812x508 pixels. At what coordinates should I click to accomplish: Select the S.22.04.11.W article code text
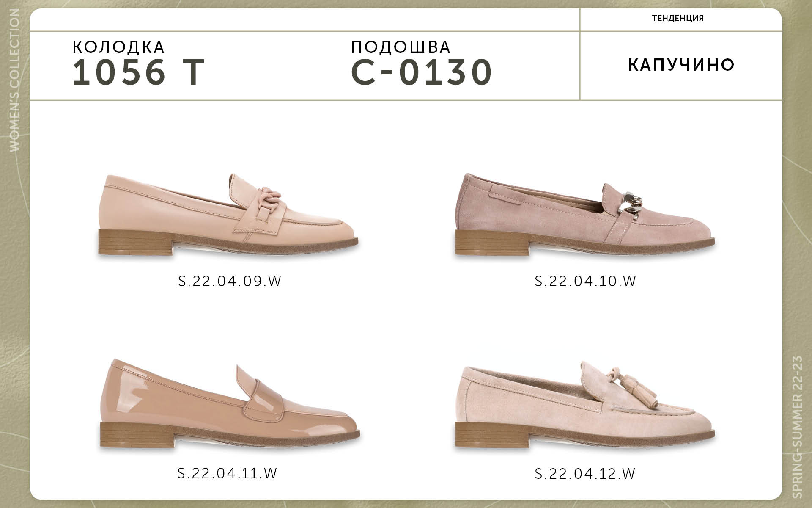228,473
